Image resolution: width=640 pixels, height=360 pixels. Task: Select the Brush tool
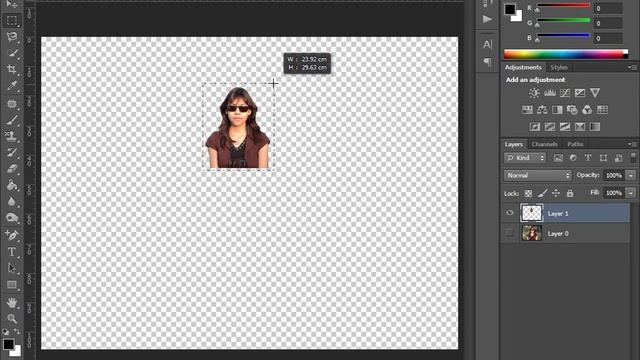12,120
